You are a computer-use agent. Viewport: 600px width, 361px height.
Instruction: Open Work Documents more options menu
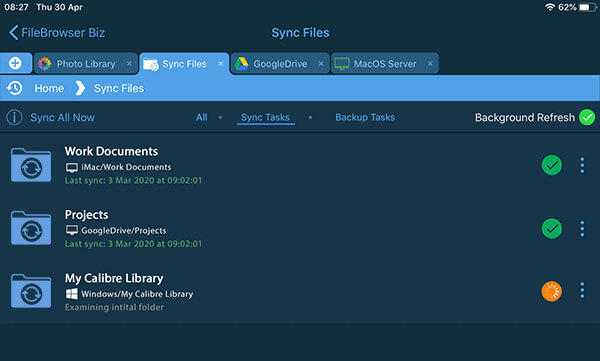[582, 165]
